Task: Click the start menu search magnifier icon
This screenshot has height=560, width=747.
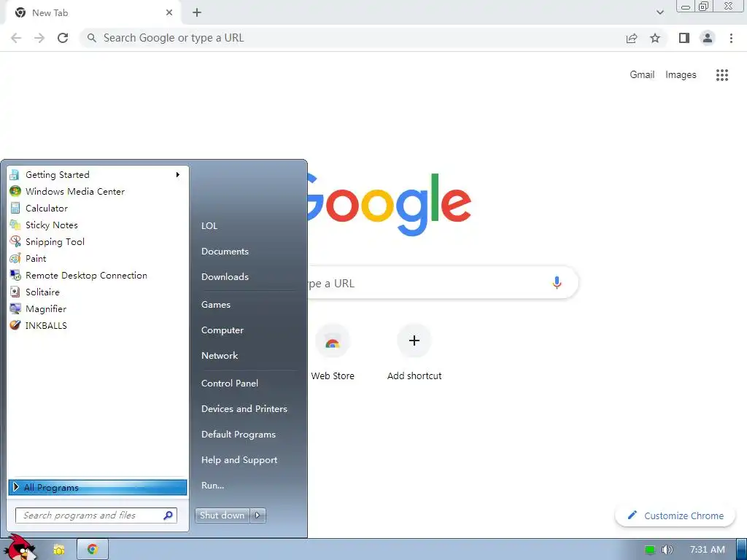Action: point(169,516)
